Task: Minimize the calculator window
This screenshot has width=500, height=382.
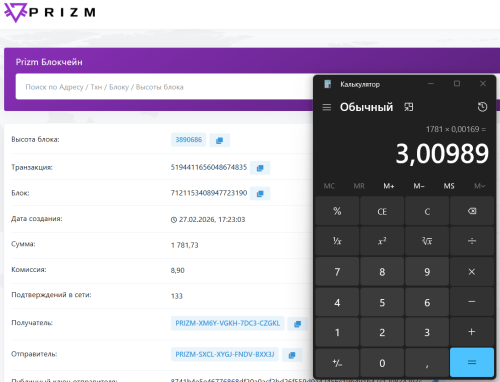Action: pyautogui.click(x=431, y=84)
